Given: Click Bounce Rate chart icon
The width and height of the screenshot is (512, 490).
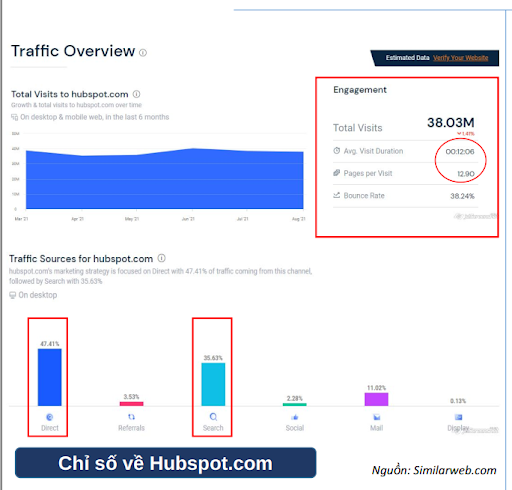Looking at the screenshot, I should point(337,195).
